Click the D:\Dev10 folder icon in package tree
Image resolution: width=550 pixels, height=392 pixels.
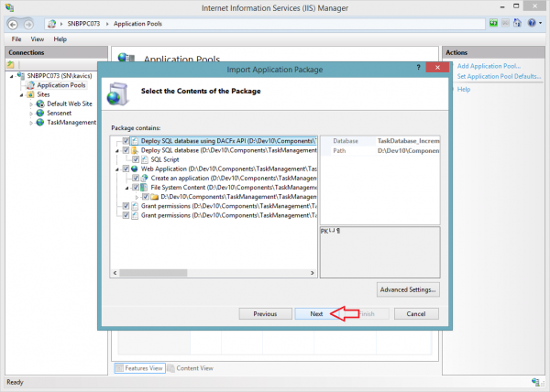[154, 197]
